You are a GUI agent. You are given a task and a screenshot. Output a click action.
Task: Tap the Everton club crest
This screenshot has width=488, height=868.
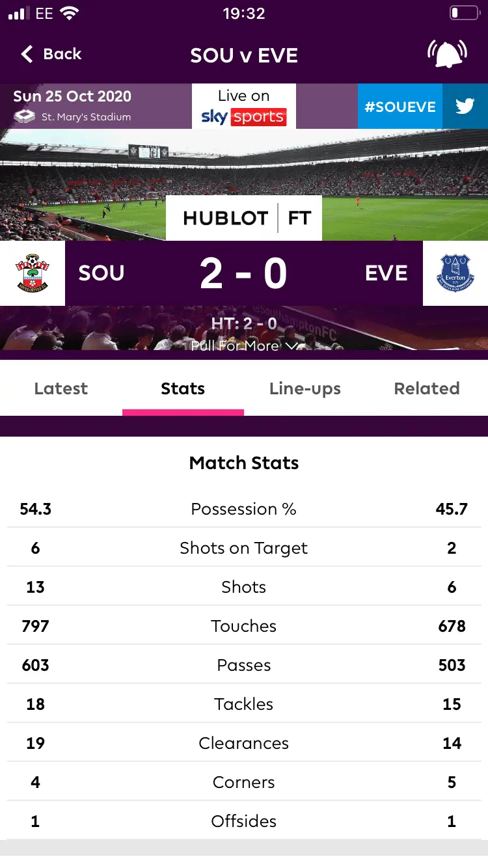tap(455, 273)
